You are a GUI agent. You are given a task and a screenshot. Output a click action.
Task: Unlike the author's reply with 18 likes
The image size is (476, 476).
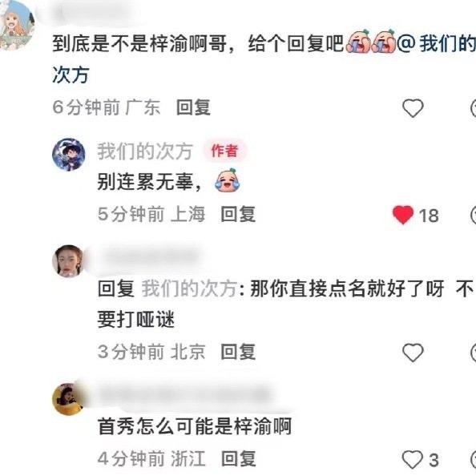coord(403,215)
